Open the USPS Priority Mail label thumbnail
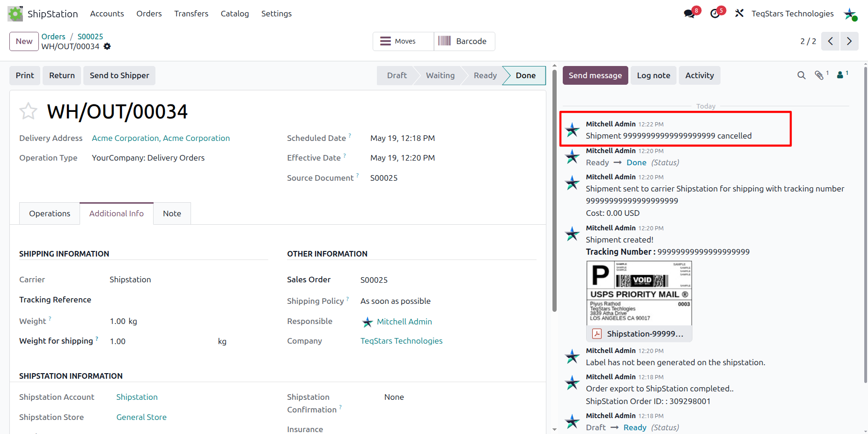868x434 pixels. (x=639, y=293)
